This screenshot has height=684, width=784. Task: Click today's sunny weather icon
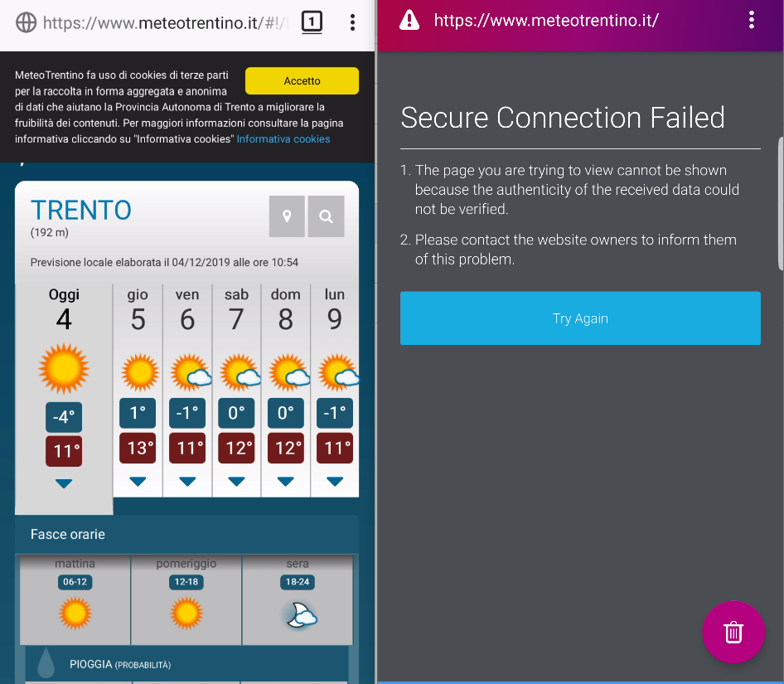pyautogui.click(x=64, y=368)
